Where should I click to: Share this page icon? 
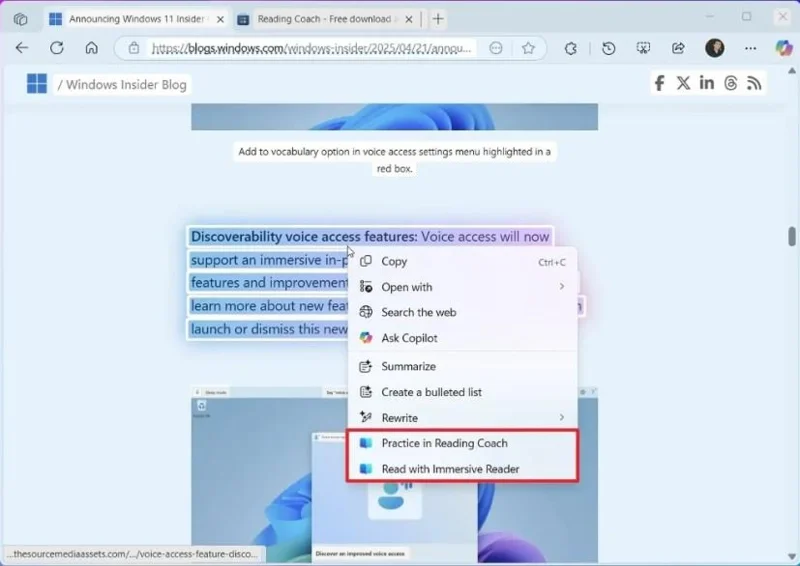(x=678, y=48)
